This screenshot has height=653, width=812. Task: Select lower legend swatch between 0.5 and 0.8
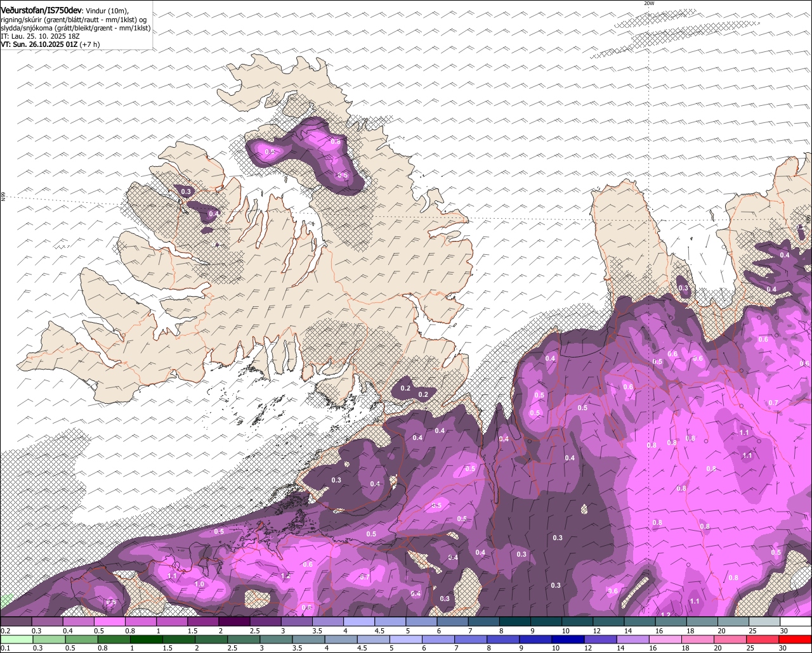coord(82,640)
